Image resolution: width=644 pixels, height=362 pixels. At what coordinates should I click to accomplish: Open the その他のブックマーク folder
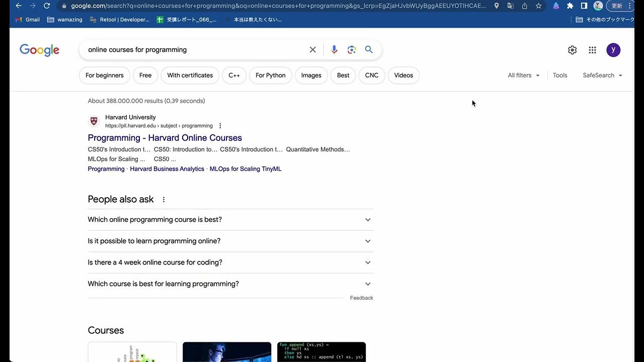point(605,20)
